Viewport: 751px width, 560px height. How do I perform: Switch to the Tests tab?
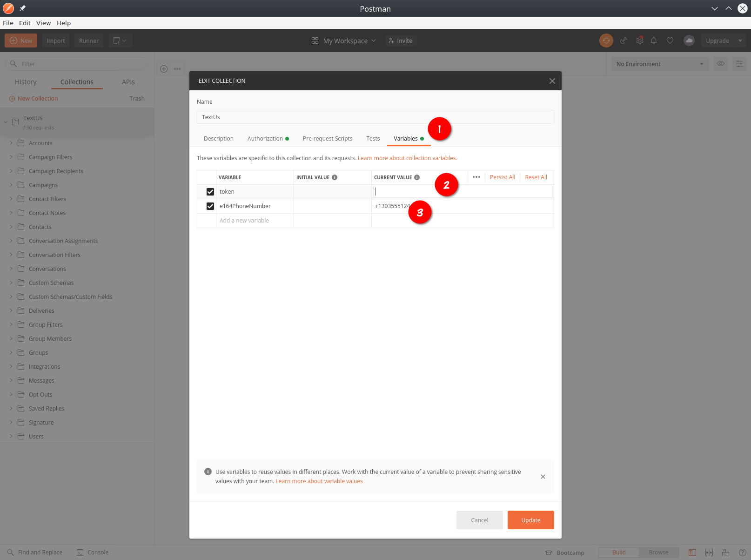[x=373, y=139]
